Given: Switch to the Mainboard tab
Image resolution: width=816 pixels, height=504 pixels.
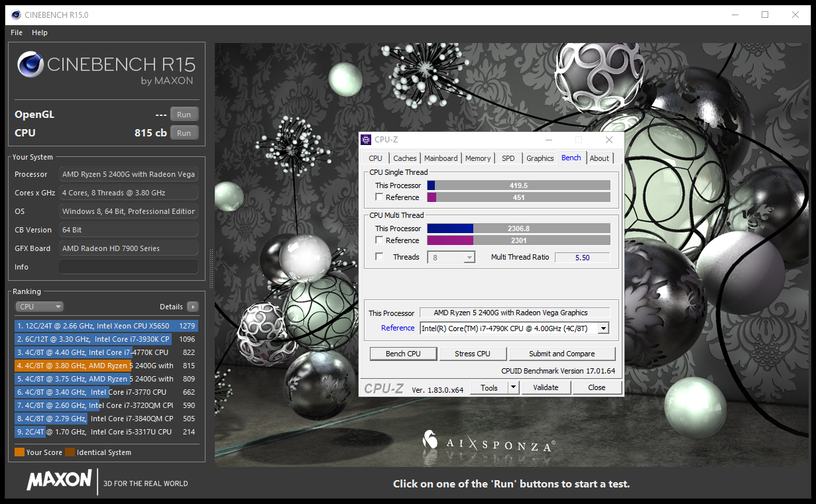Looking at the screenshot, I should 441,158.
